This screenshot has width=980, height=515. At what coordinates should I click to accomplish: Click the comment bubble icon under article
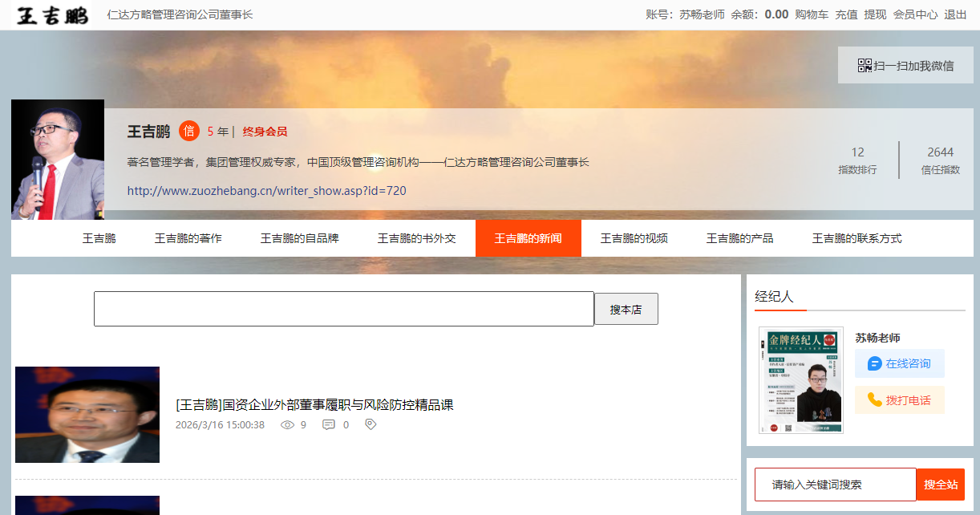pos(329,425)
